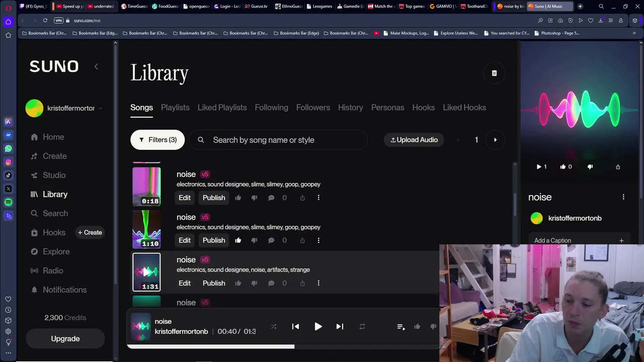This screenshot has height=362, width=644.
Task: Switch to the Liked Hooks tab
Action: (x=464, y=107)
